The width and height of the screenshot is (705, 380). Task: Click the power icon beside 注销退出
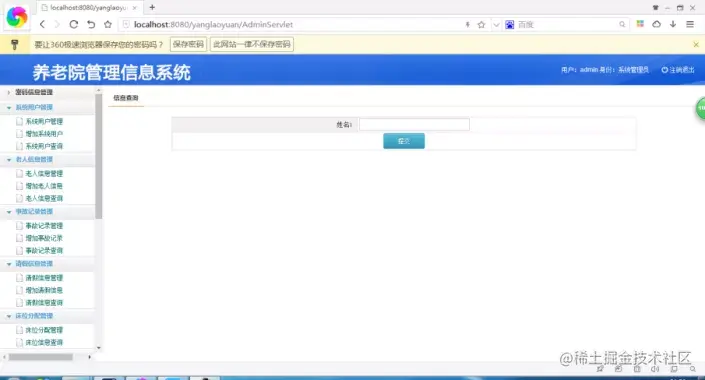click(665, 70)
